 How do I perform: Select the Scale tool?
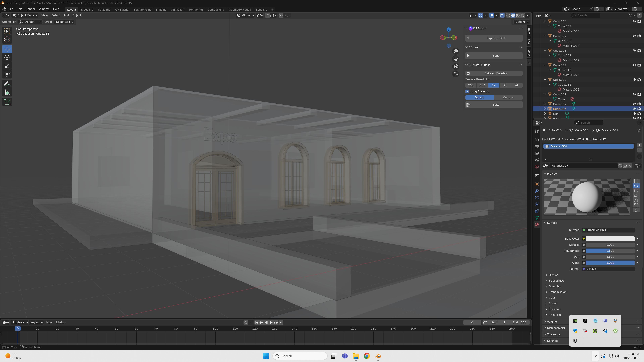click(7, 66)
